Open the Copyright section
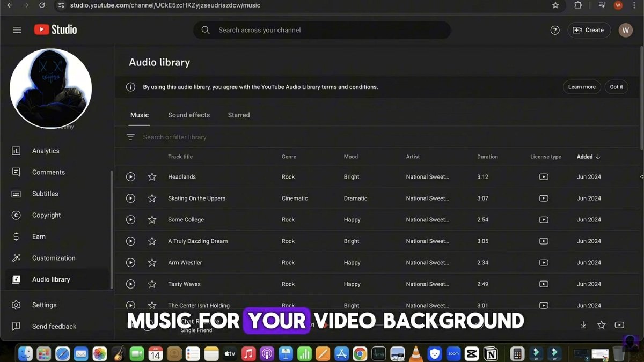The width and height of the screenshot is (644, 362). point(46,215)
